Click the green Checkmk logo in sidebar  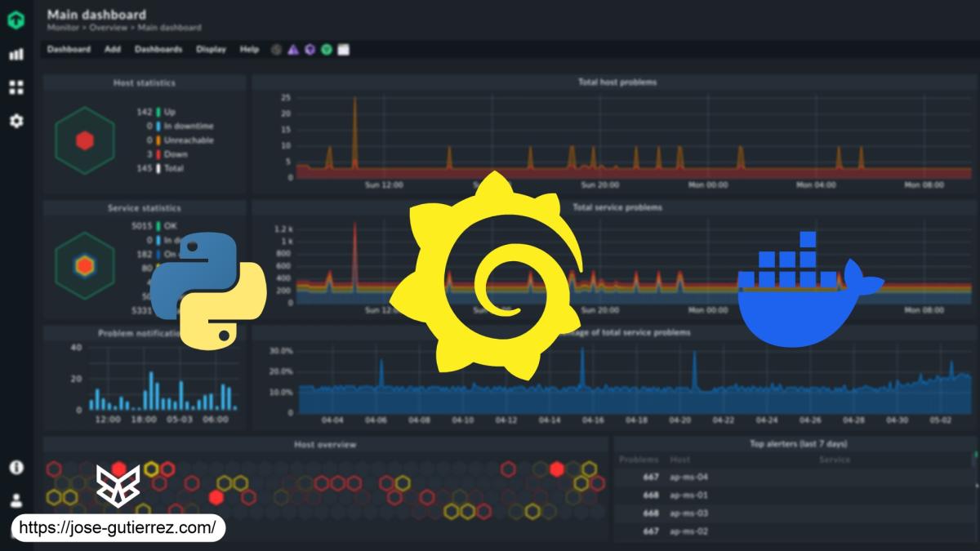(16, 20)
